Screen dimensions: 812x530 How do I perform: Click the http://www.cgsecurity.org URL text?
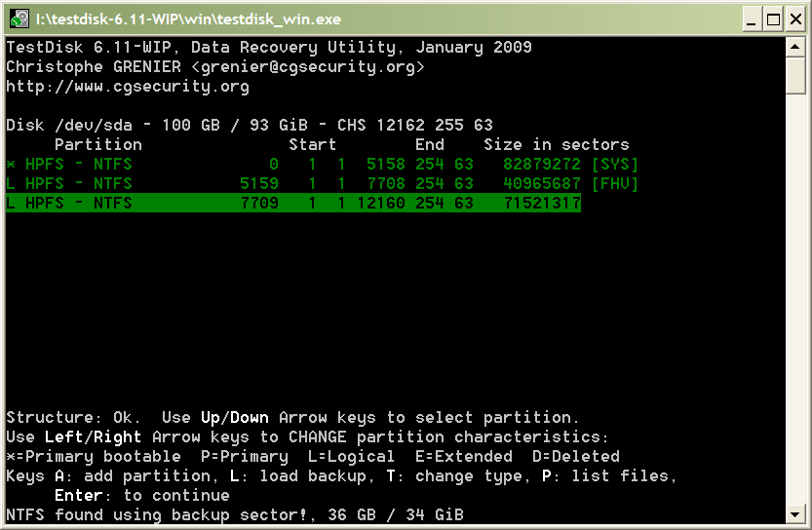click(x=128, y=87)
